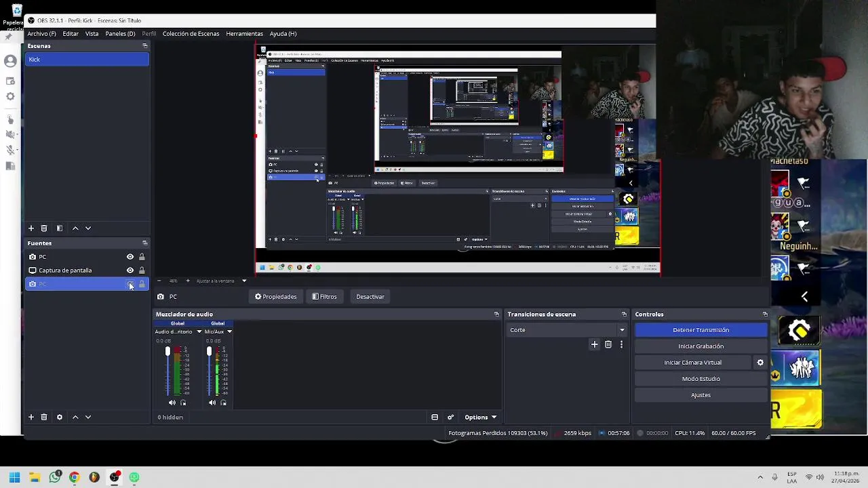Open the Paneles (D) menu
This screenshot has height=488, width=868.
coord(120,34)
